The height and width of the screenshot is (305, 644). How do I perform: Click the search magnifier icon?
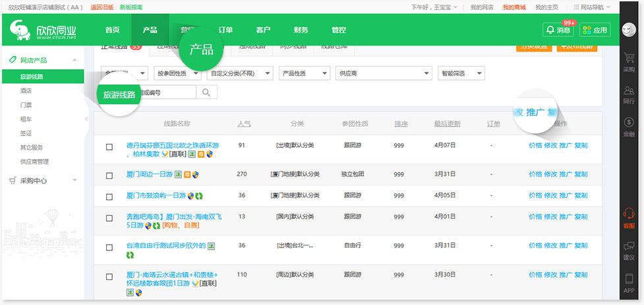[x=206, y=92]
